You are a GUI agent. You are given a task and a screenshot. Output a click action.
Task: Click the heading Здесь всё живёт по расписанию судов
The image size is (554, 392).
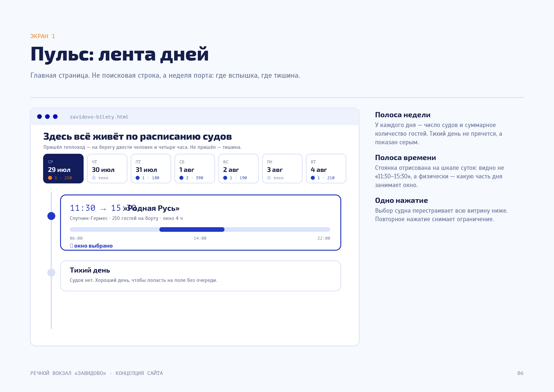click(138, 137)
